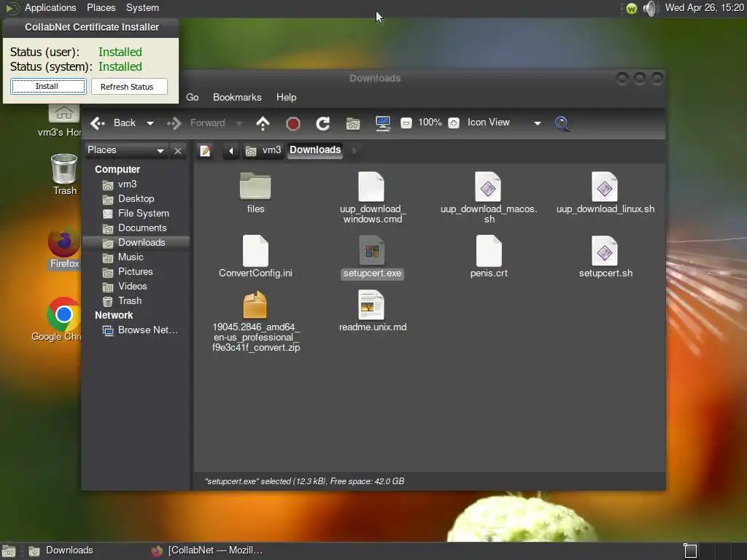Toggle the text location entry pencil icon
This screenshot has height=560, width=747.
[205, 151]
